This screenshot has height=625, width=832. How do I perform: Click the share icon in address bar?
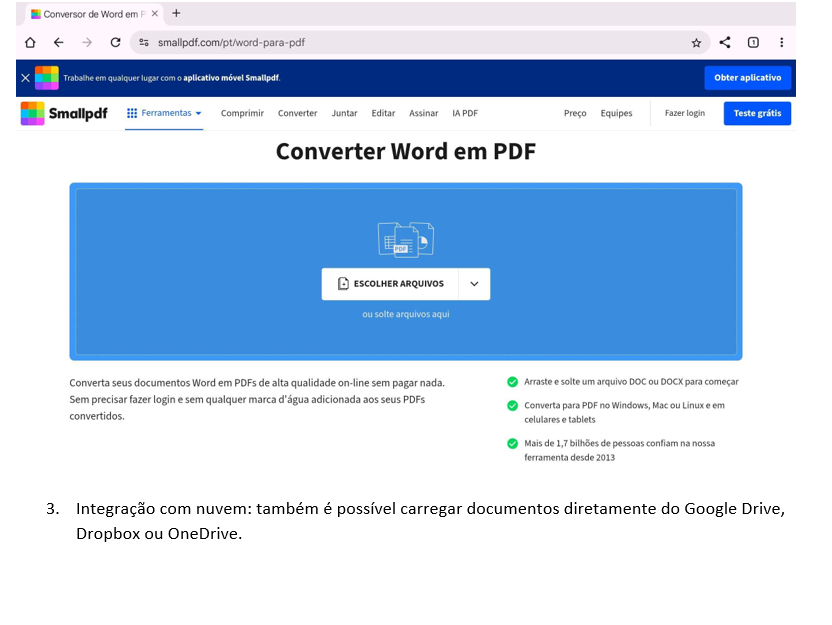(x=725, y=43)
